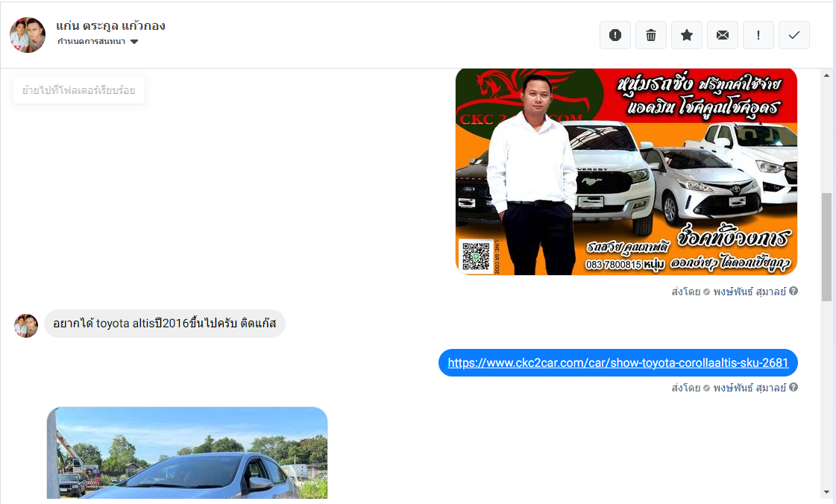836x504 pixels.
Task: Click scrollbar up arrow
Action: point(827,75)
